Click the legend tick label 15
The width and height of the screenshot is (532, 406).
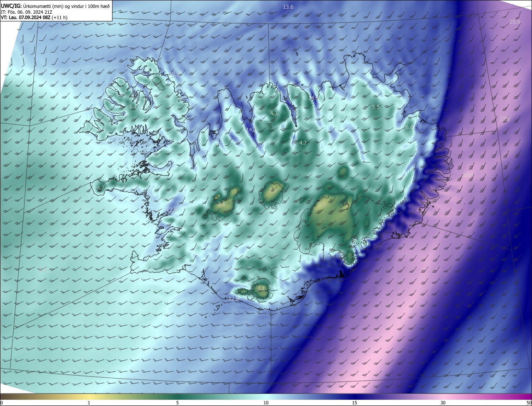pyautogui.click(x=355, y=403)
